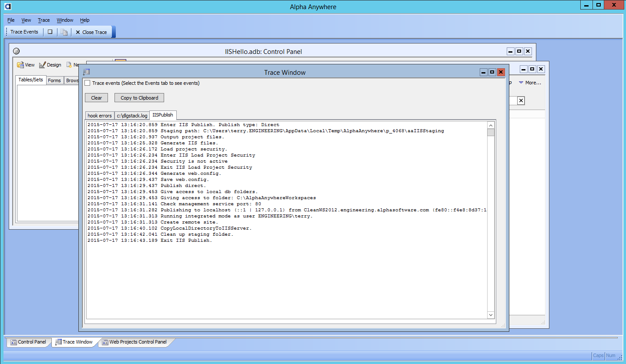Click the log line 'Check management service port: 80'
This screenshot has width=626, height=364.
click(x=174, y=204)
